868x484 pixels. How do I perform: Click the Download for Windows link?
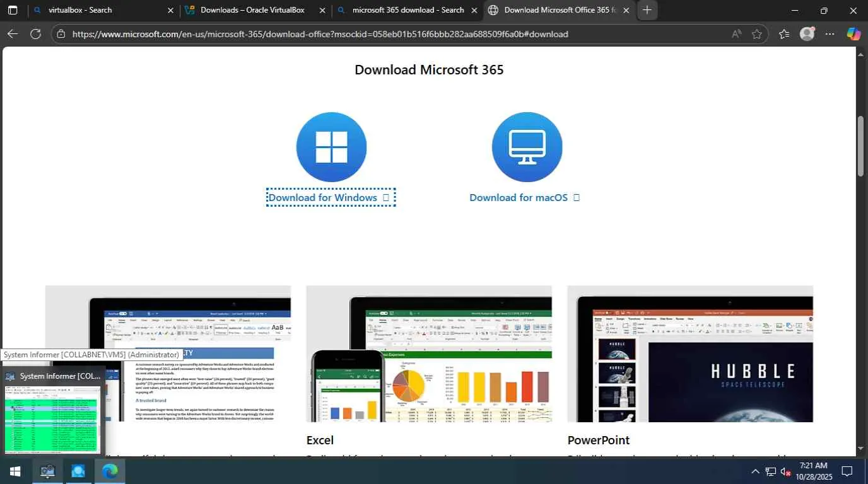click(x=331, y=197)
